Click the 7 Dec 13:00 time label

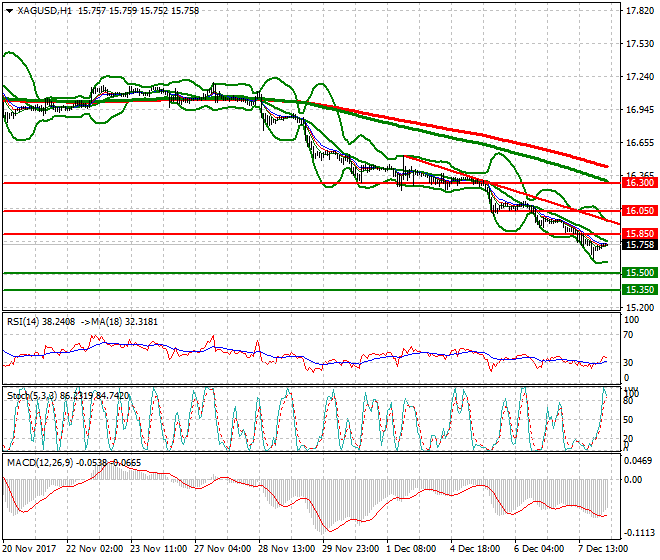pos(603,549)
